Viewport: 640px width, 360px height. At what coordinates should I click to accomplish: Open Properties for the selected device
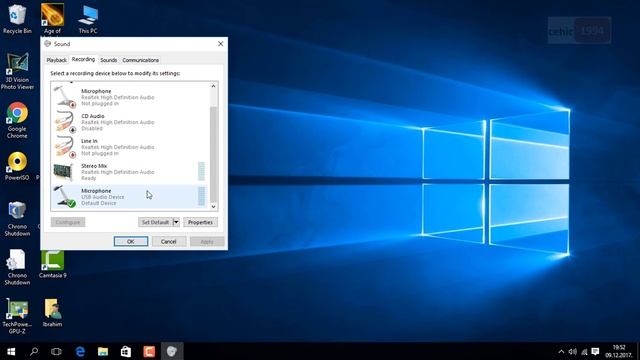pyautogui.click(x=200, y=222)
